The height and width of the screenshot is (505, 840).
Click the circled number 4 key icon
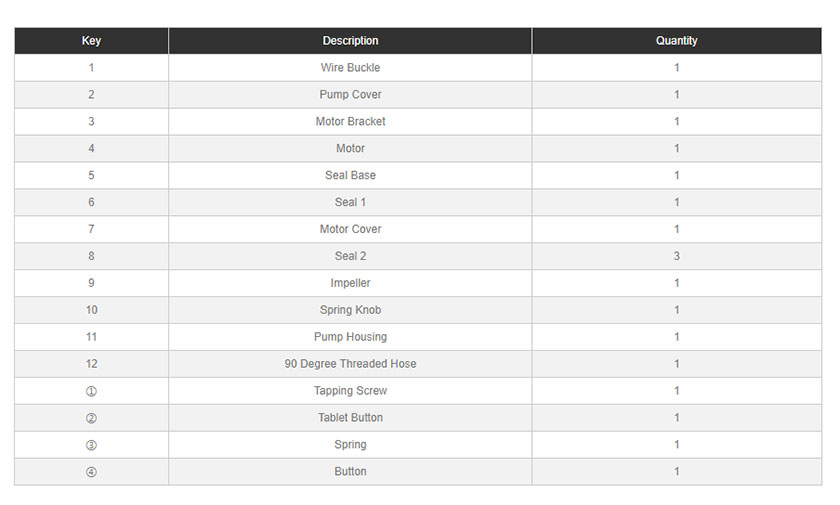(x=91, y=472)
